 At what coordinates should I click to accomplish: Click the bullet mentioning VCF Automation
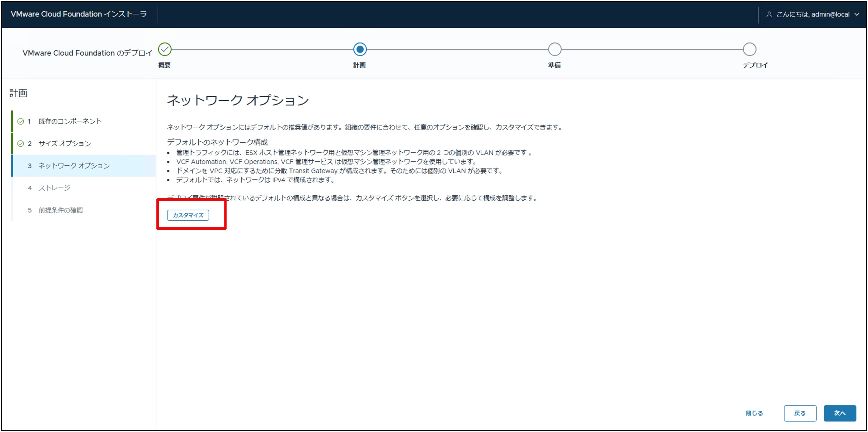pos(327,161)
